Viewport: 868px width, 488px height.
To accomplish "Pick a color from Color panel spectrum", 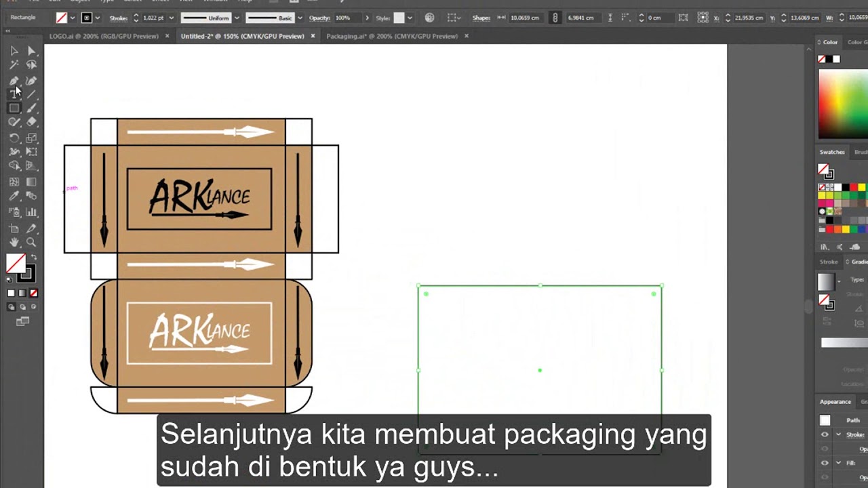I will pos(843,104).
